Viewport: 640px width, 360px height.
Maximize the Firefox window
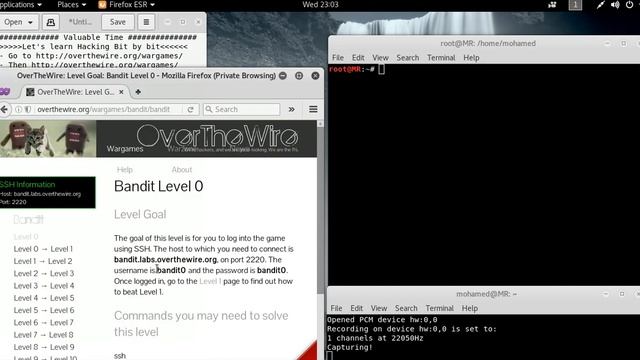coord(299,76)
